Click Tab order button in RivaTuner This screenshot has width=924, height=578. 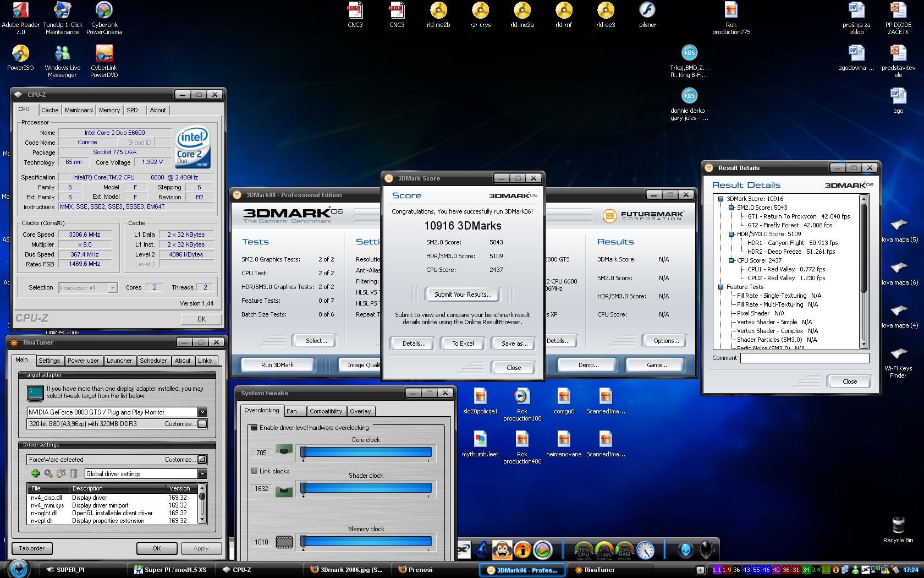[32, 548]
